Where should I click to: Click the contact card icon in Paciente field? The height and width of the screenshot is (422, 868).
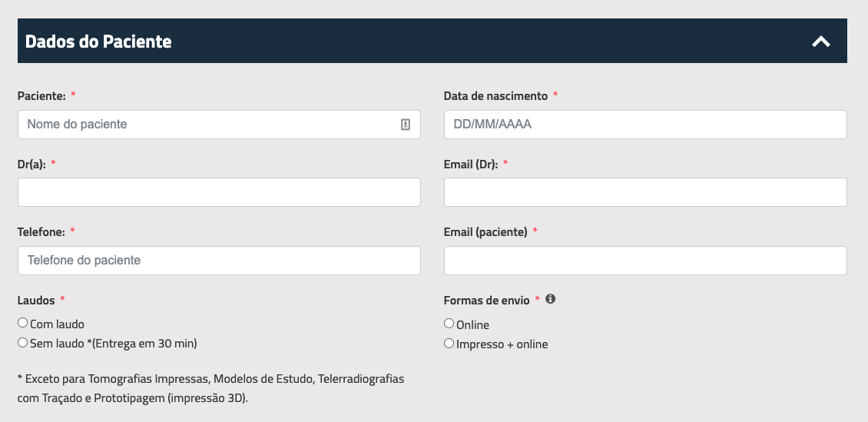pyautogui.click(x=406, y=125)
